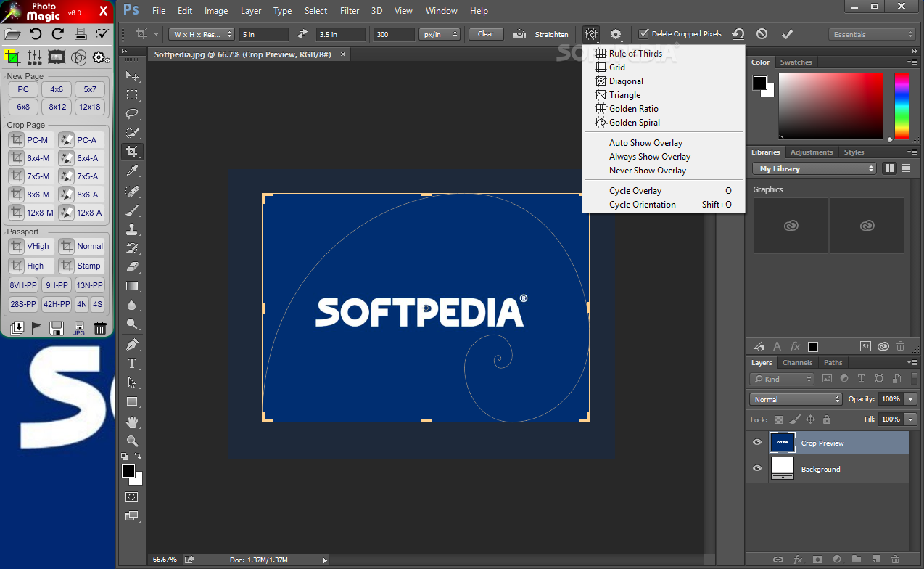Select the Clone Stamp tool
This screenshot has height=569, width=924.
pos(132,229)
